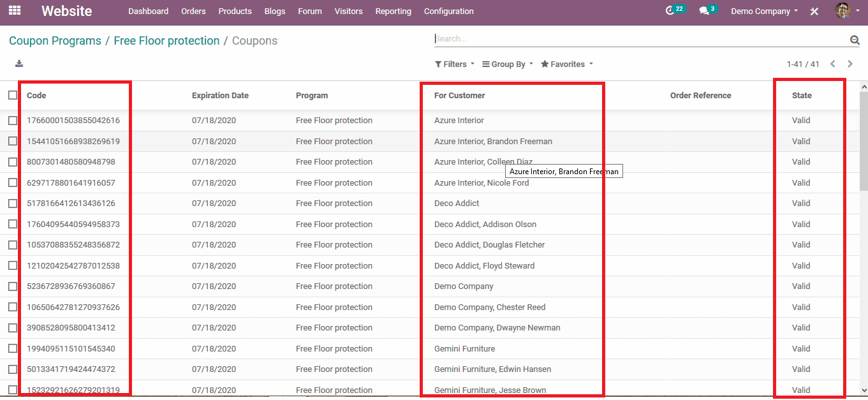Viewport: 868px width, 400px height.
Task: Check the row with code 5178166412613436126
Action: coord(13,203)
